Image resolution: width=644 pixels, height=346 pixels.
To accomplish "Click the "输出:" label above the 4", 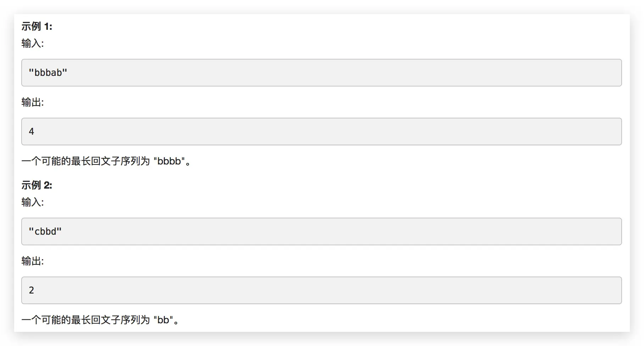I will click(x=32, y=102).
